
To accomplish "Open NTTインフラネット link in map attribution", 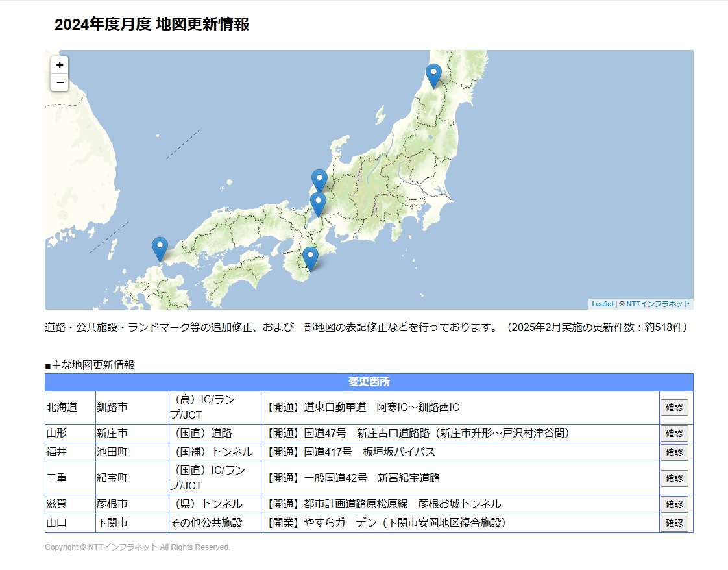I will (x=658, y=304).
